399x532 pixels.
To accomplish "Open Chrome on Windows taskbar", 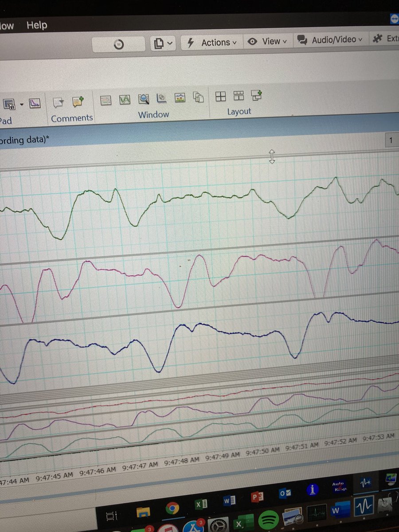I will coord(172,508).
